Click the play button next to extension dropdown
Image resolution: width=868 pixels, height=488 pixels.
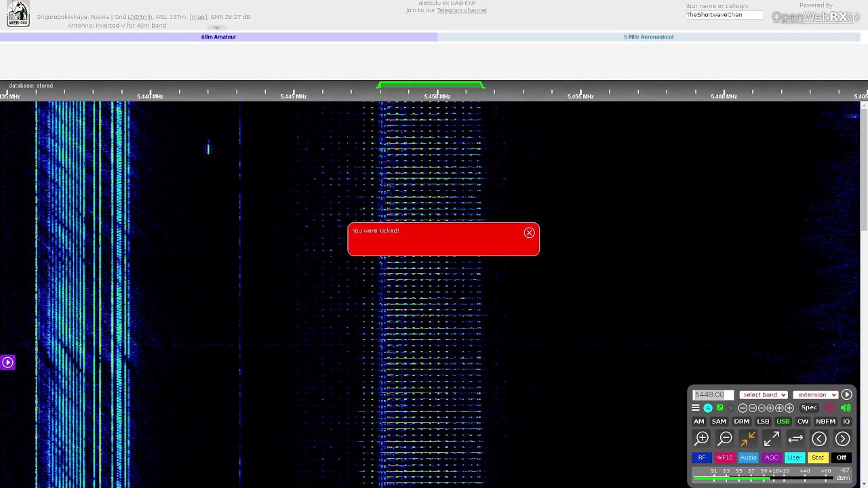coord(846,394)
